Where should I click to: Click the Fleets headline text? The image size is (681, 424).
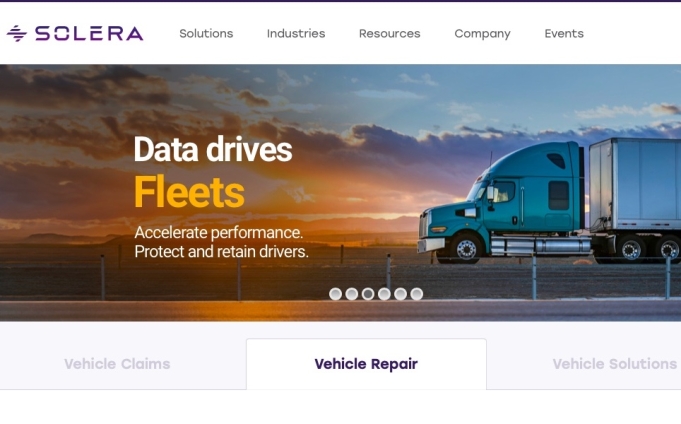189,192
